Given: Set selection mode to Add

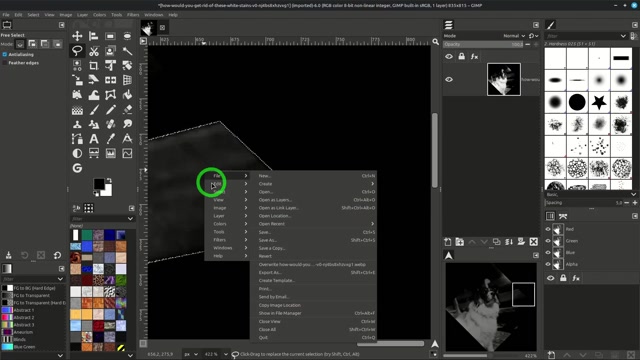Looking at the screenshot, I should [32, 44].
